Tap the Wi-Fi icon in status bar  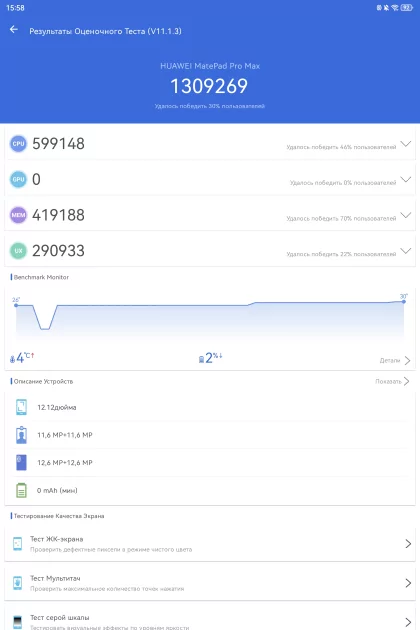395,8
